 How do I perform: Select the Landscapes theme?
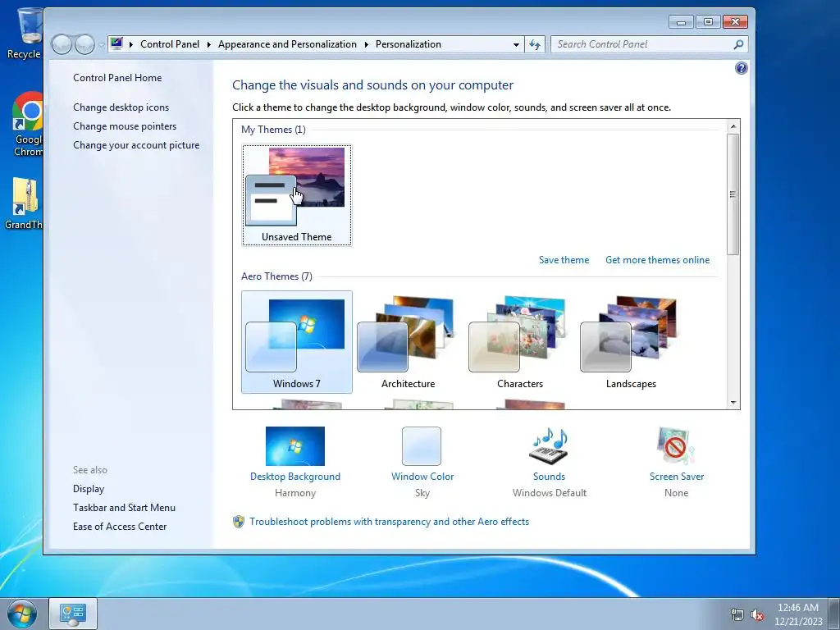tap(631, 342)
